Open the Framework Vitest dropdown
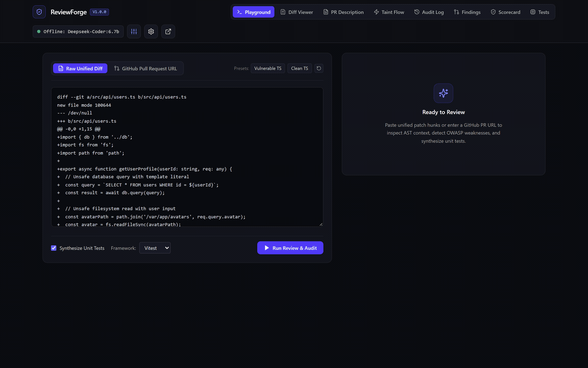 155,248
